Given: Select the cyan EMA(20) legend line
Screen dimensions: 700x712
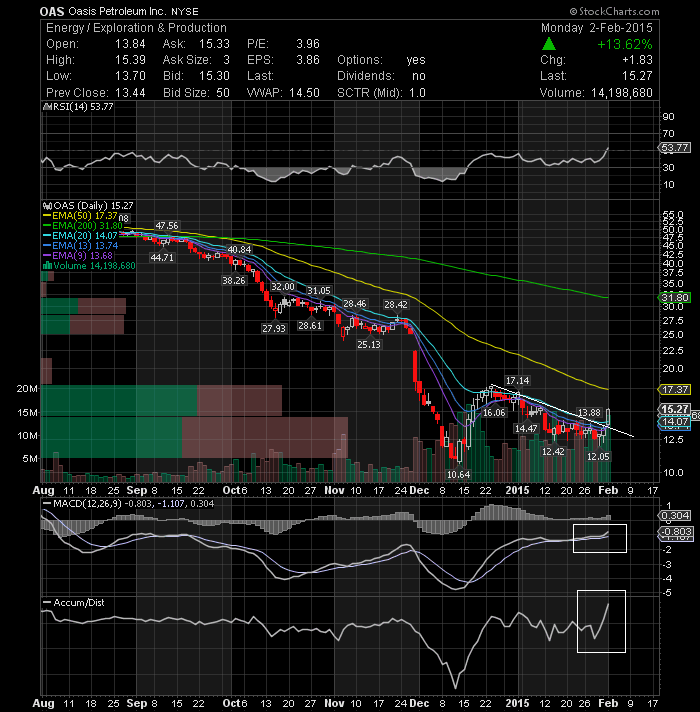Looking at the screenshot, I should (x=47, y=236).
